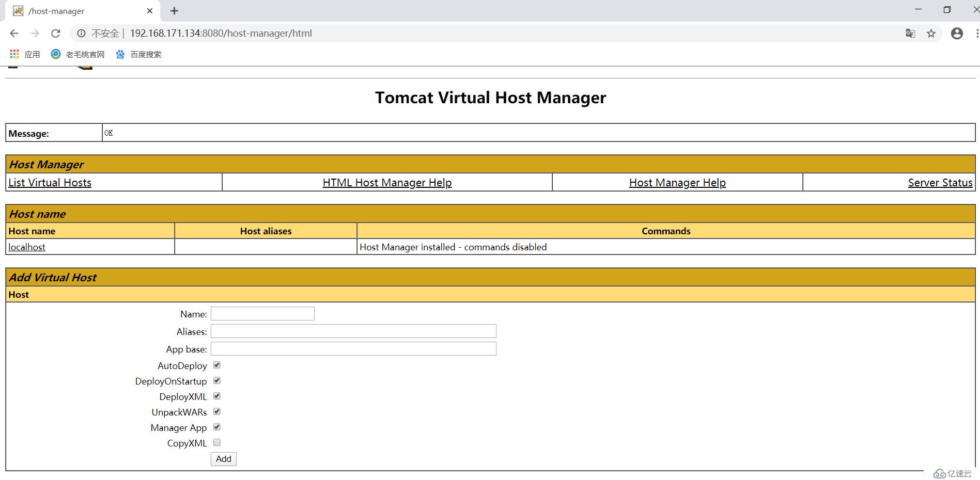Click 'Host Manager installed - commands disabled' text
The width and height of the screenshot is (980, 480).
coord(453,247)
